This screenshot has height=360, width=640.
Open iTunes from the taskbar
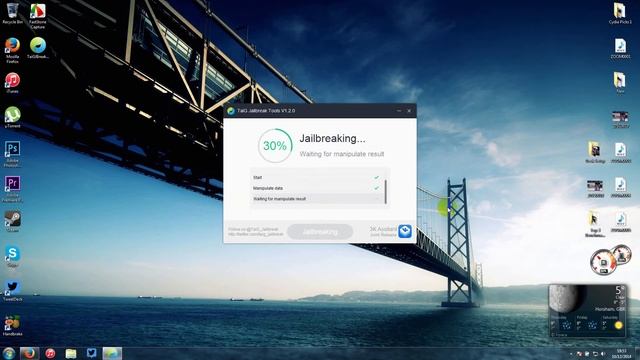(50, 353)
